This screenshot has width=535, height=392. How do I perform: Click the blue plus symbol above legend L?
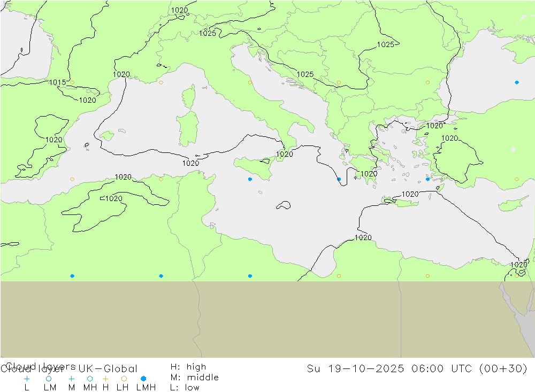27,379
